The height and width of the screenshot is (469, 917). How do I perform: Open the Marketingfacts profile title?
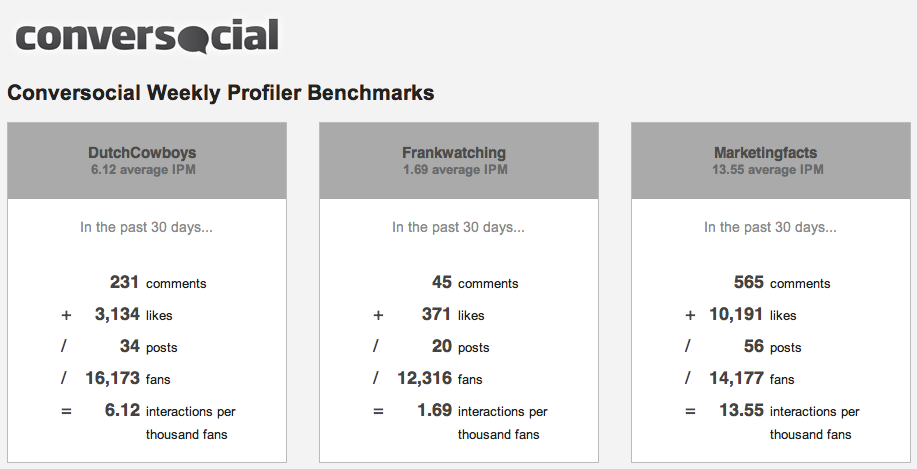point(766,153)
